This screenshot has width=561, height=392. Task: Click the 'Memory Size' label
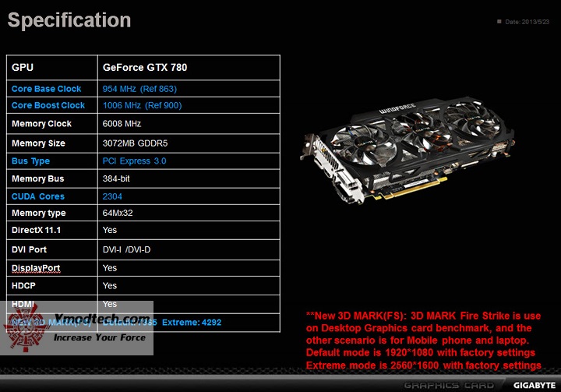pyautogui.click(x=38, y=143)
